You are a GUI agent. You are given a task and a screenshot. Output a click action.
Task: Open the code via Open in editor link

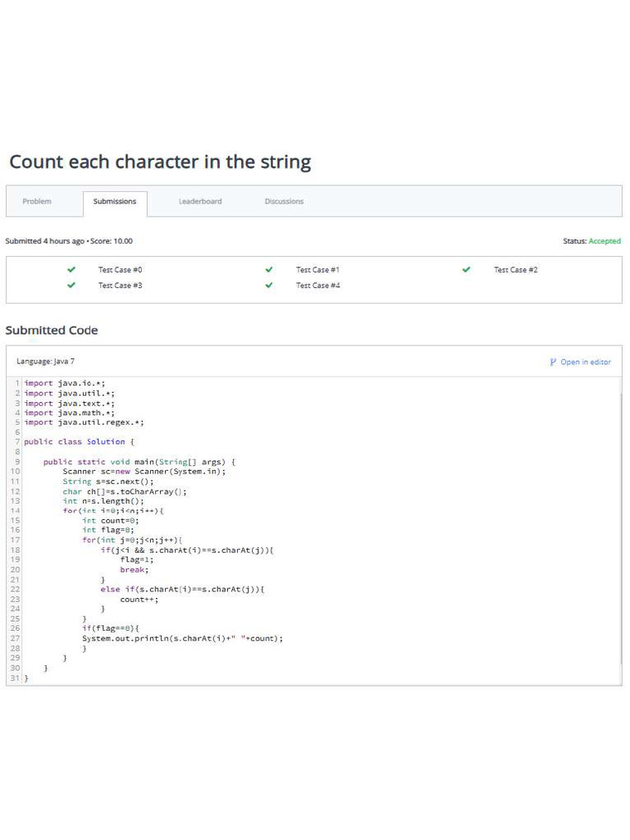click(x=586, y=362)
